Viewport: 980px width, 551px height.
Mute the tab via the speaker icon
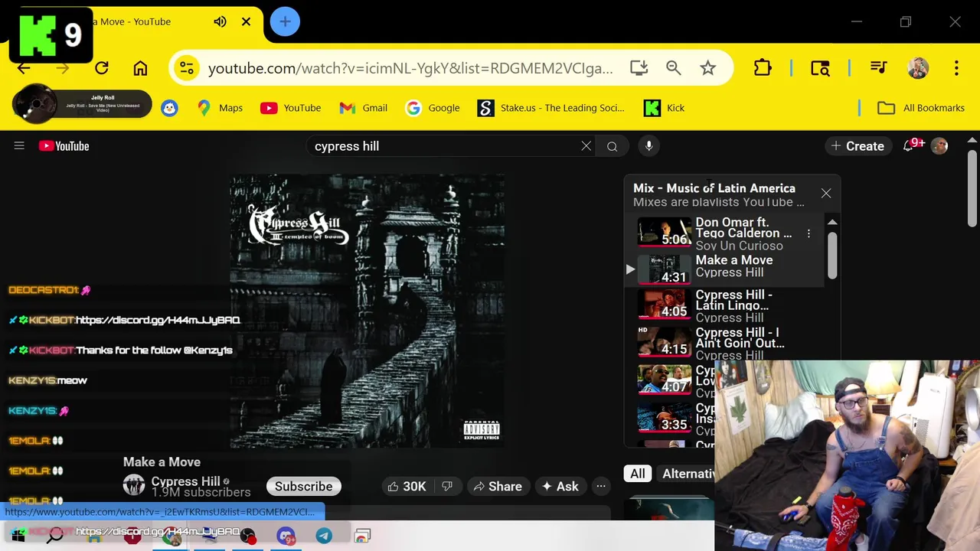220,21
